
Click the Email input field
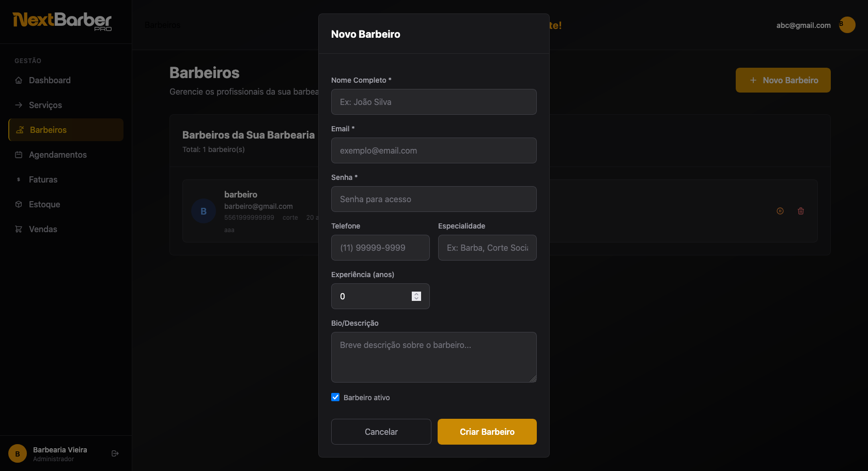click(433, 150)
